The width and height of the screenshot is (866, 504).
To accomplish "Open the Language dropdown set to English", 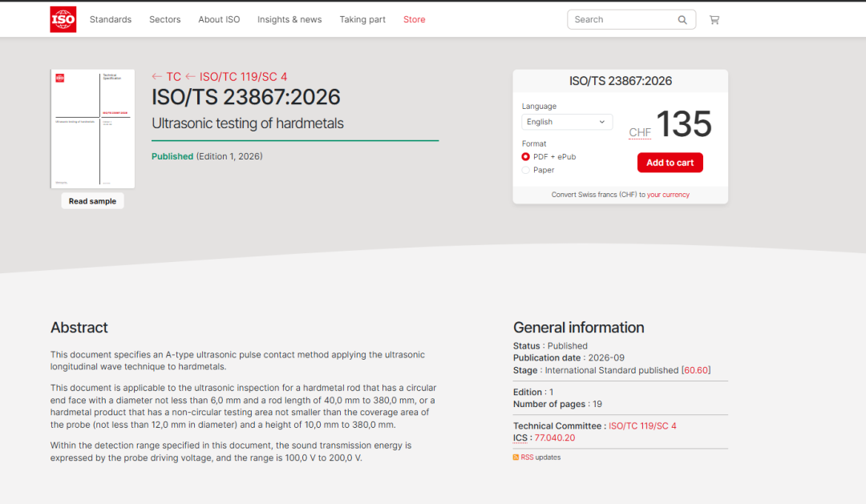I will point(567,122).
